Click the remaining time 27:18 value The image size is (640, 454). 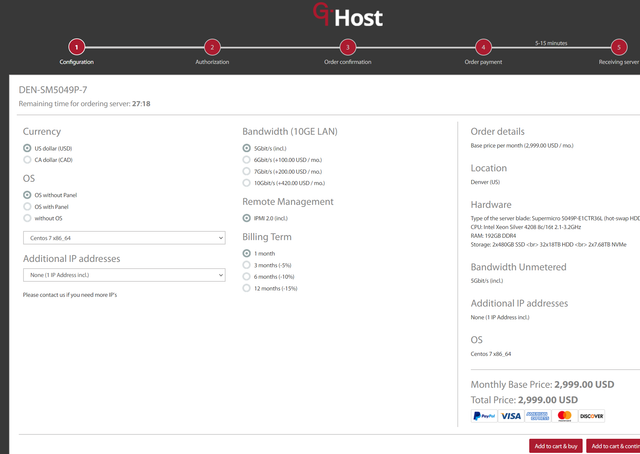[141, 104]
